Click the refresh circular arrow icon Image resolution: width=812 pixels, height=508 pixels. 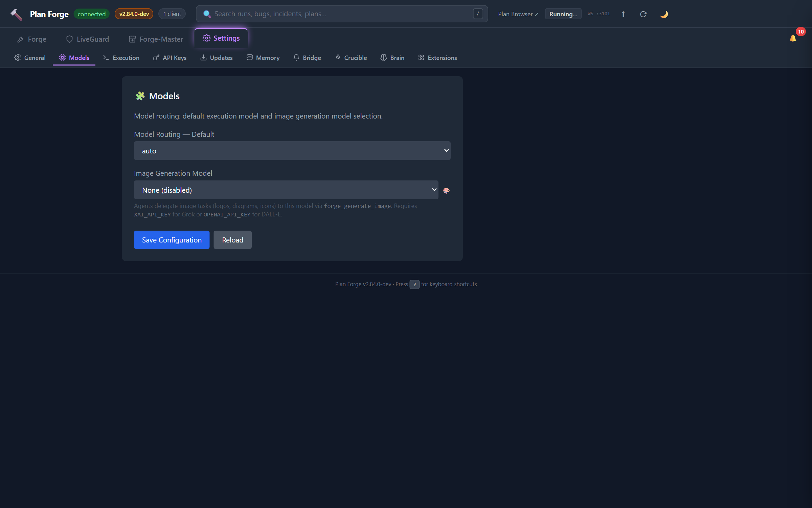pyautogui.click(x=644, y=14)
